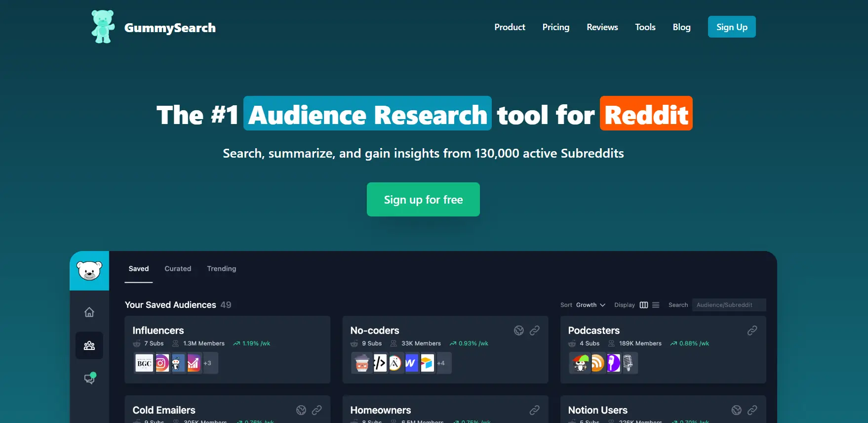The width and height of the screenshot is (868, 423).
Task: Click the Sign up for free button
Action: (423, 199)
